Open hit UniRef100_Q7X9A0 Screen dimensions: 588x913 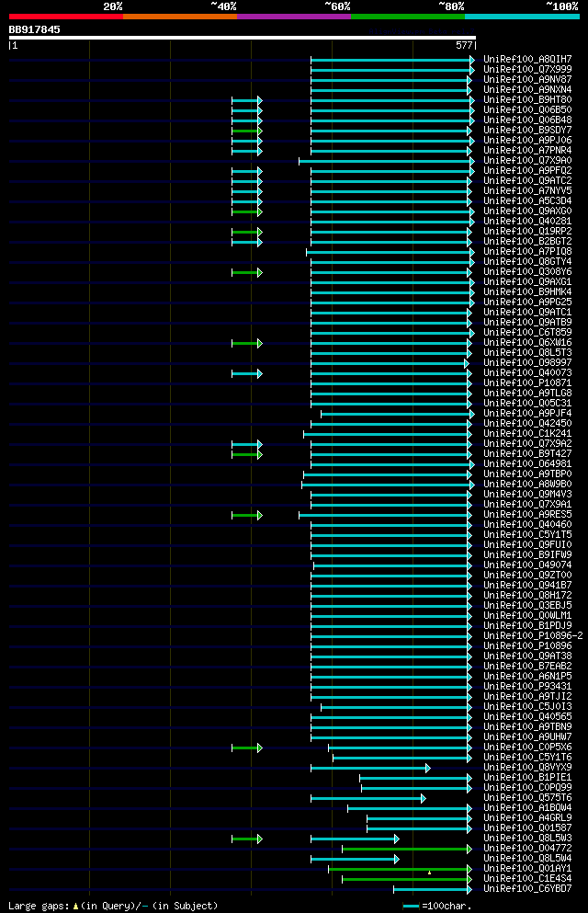pos(527,160)
